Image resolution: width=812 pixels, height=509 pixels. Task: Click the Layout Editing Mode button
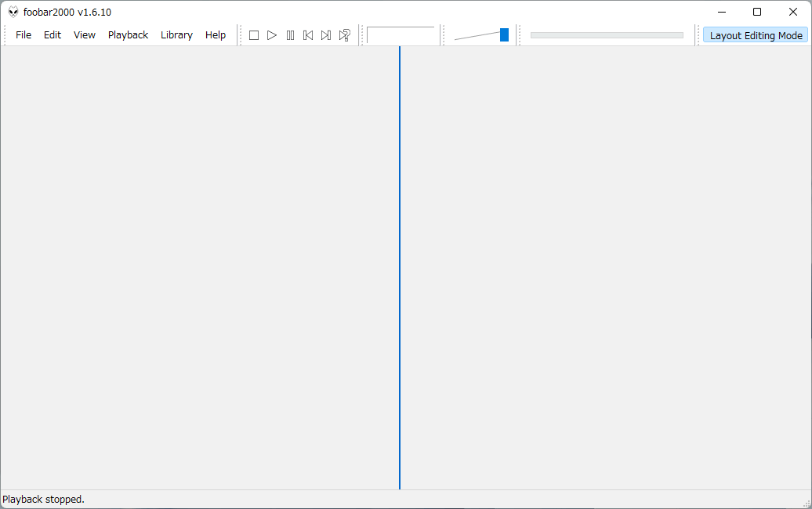[755, 34]
